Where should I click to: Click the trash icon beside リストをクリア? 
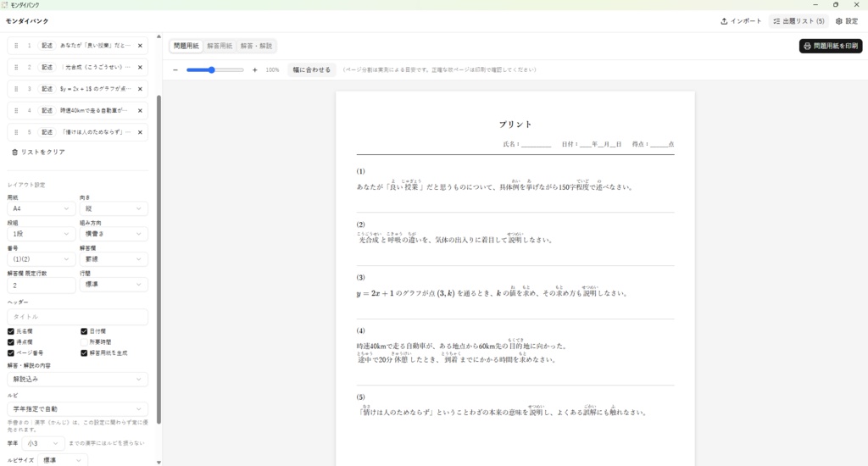[x=15, y=152]
